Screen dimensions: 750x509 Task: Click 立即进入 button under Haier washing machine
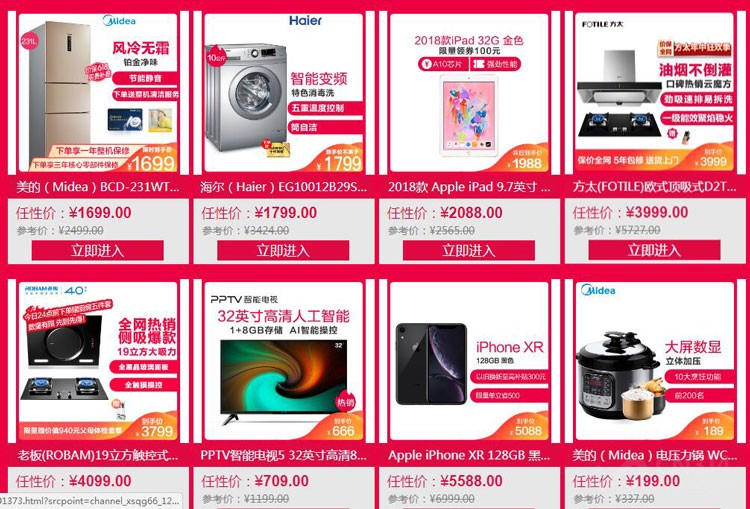[x=283, y=250]
